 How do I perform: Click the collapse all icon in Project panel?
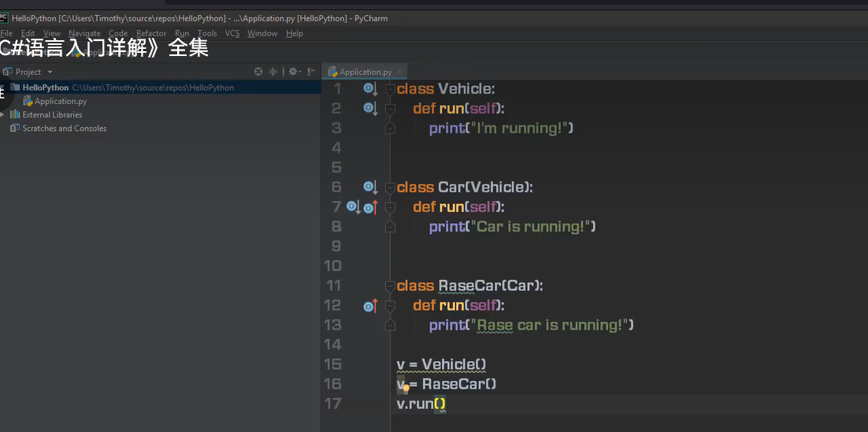273,72
